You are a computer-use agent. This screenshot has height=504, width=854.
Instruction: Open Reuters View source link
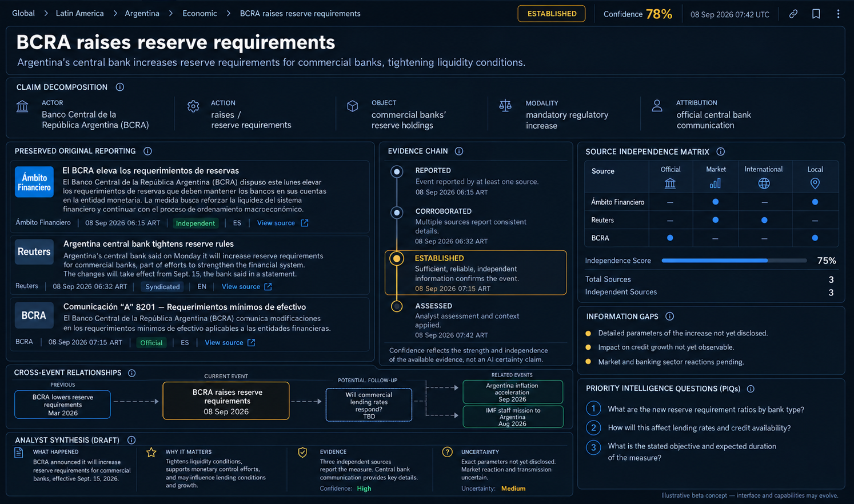pyautogui.click(x=247, y=287)
